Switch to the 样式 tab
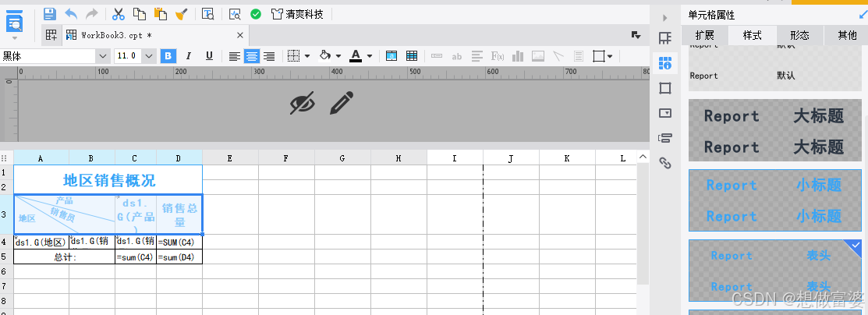Viewport: 868px width, 315px height. [x=753, y=35]
